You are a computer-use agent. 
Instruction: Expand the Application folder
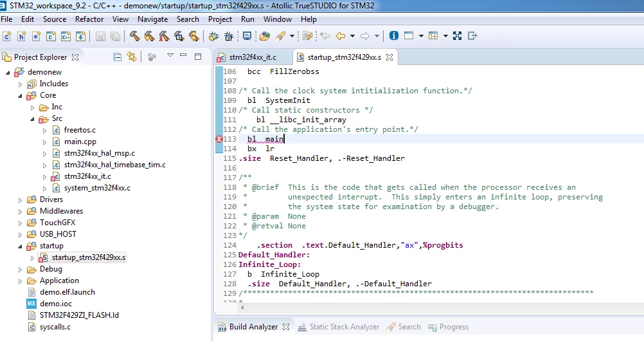(20, 281)
